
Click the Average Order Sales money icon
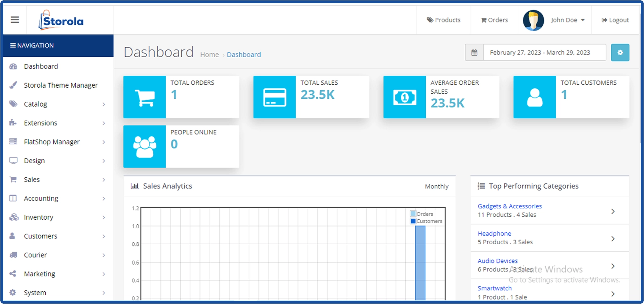[404, 97]
